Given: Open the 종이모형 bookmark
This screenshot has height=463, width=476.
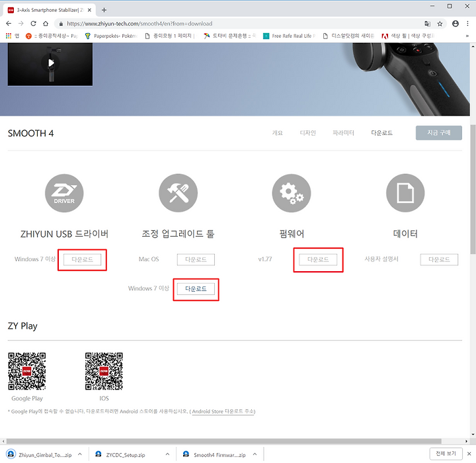Looking at the screenshot, I should tap(169, 36).
